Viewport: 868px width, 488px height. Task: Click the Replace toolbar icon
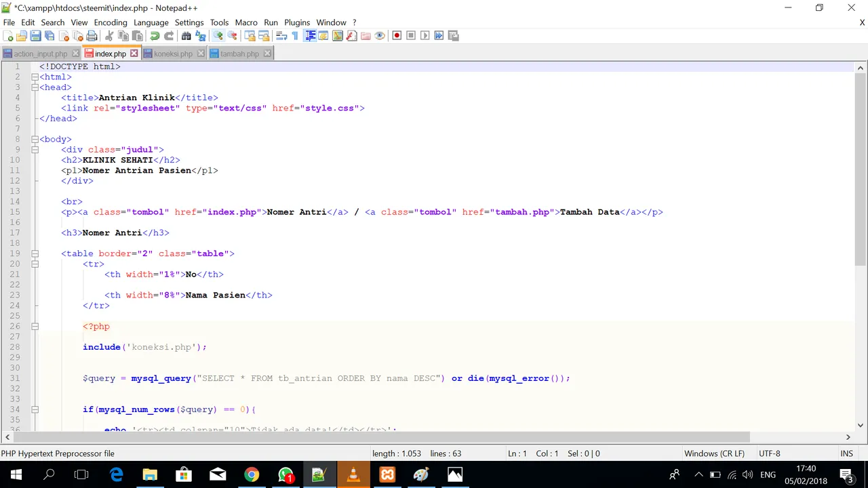(x=200, y=36)
